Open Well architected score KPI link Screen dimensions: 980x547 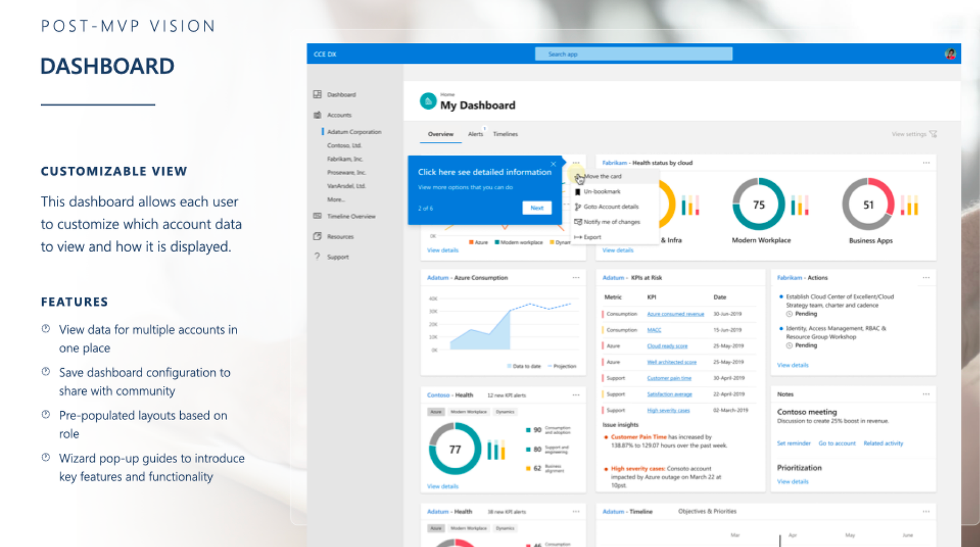coord(671,362)
